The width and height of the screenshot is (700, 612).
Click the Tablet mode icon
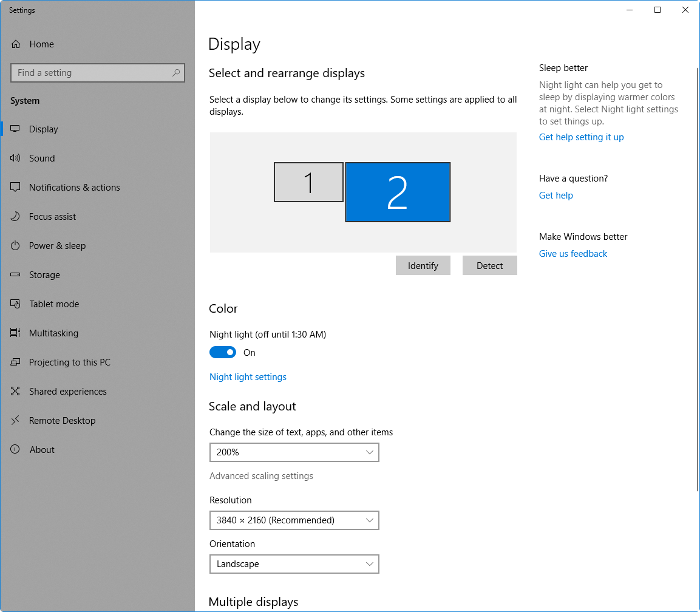(x=16, y=304)
